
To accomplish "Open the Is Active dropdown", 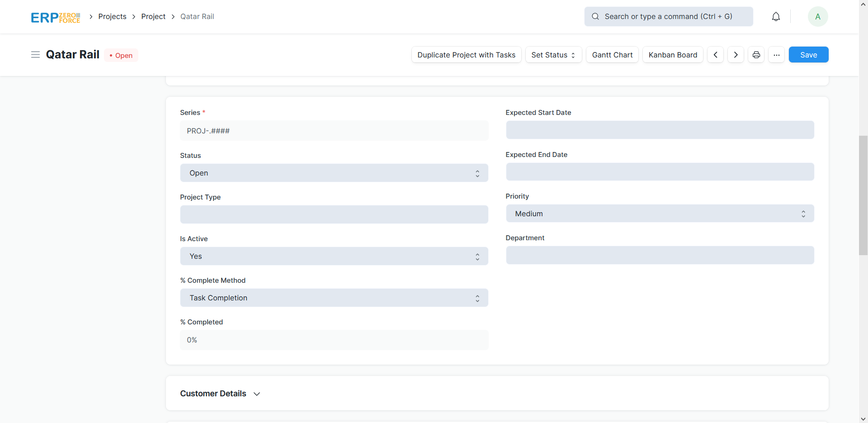I will 334,256.
